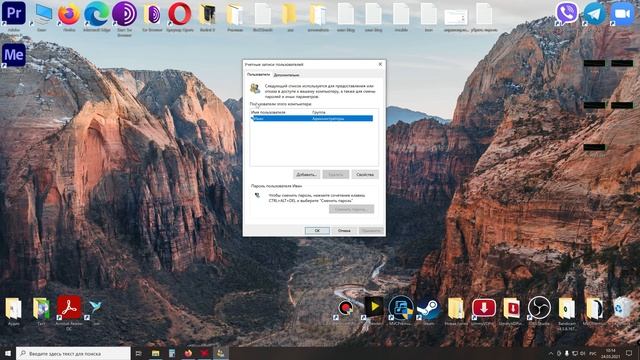Viewport: 640px width, 360px height.
Task: Click the Свойства button
Action: click(x=365, y=175)
